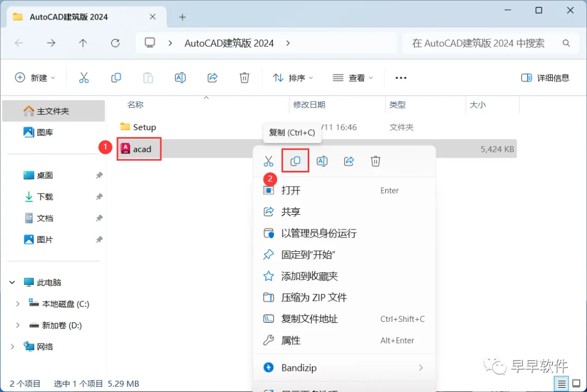Viewport: 587px width, 392px height.
Task: Click AutoCAD建筑版 2024 in the address bar
Action: pyautogui.click(x=229, y=43)
